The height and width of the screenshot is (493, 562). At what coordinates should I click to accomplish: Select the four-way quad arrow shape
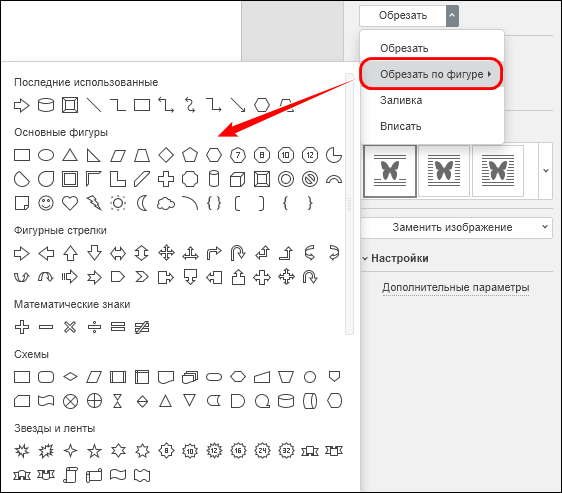(166, 253)
